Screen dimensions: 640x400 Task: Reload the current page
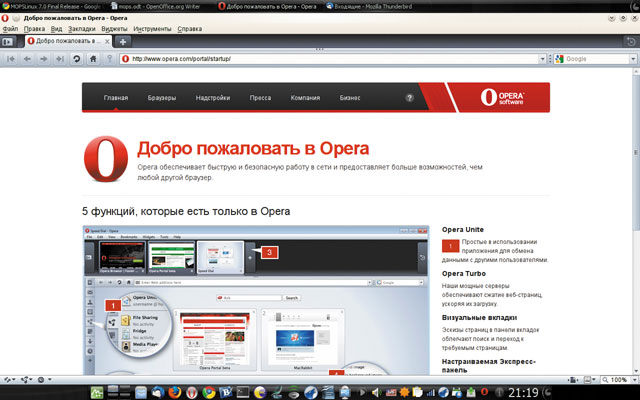76,59
